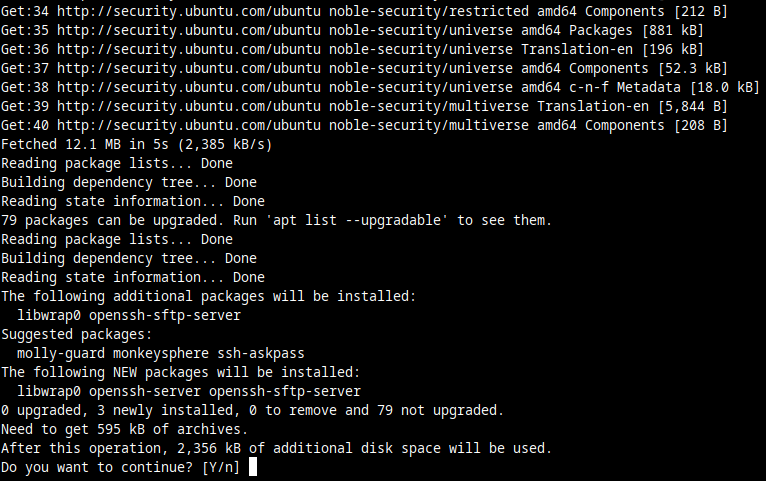Click the '0 upgraded, 3 newly installed' summary line
This screenshot has width=766, height=481.
(x=250, y=410)
